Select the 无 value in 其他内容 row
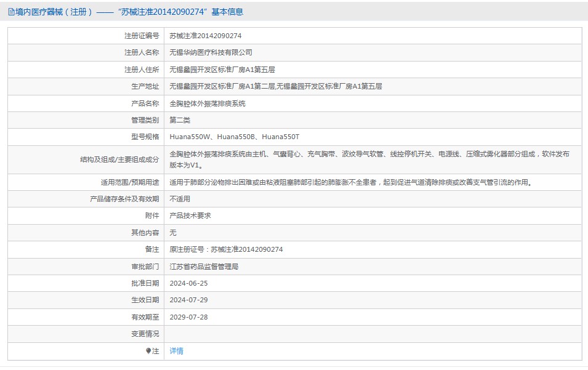 tap(173, 233)
